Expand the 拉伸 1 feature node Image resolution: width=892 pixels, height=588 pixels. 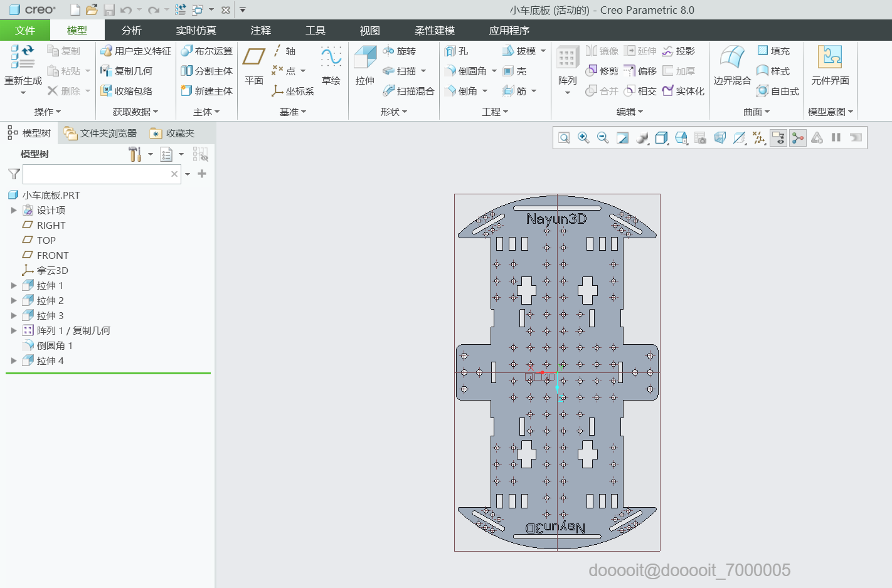pos(14,286)
